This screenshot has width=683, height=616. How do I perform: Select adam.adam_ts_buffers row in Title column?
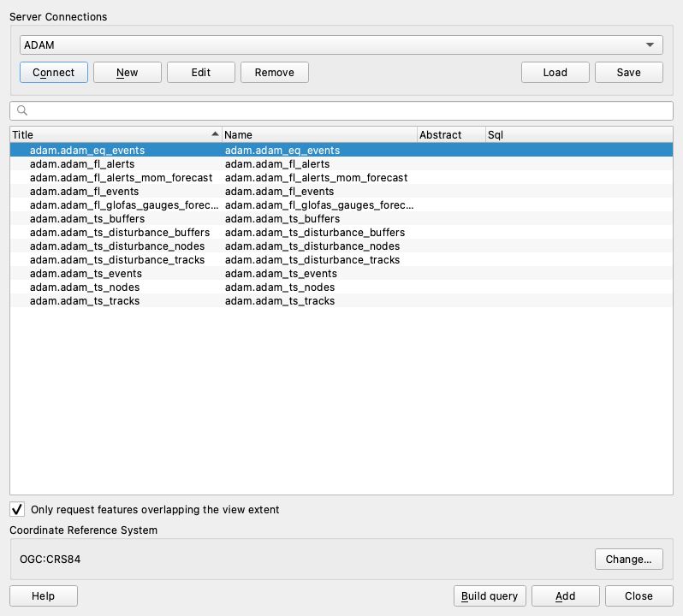(87, 218)
